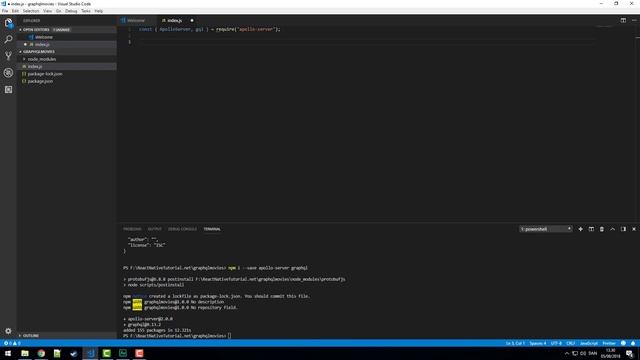Move the panel to the right side
This screenshot has width=640, height=360.
coord(623,229)
